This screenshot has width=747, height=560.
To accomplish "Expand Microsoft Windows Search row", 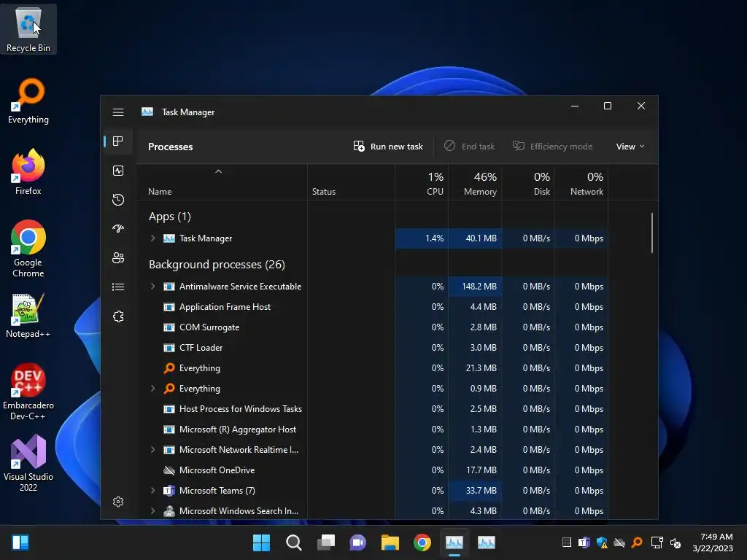I will [x=153, y=511].
